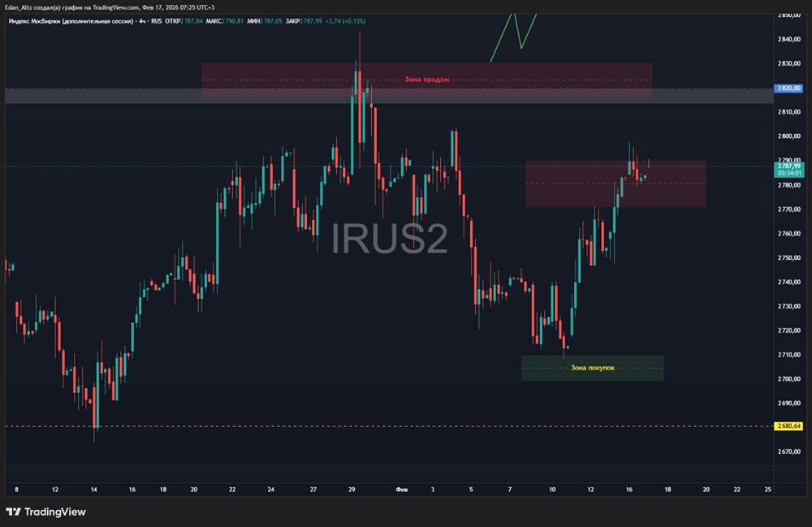Screen dimensions: 812x527
Task: Select the yellow dashed horizontal line
Action: click(388, 426)
